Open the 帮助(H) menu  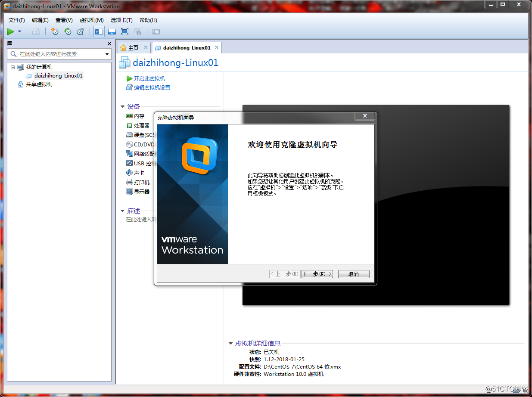coord(148,20)
